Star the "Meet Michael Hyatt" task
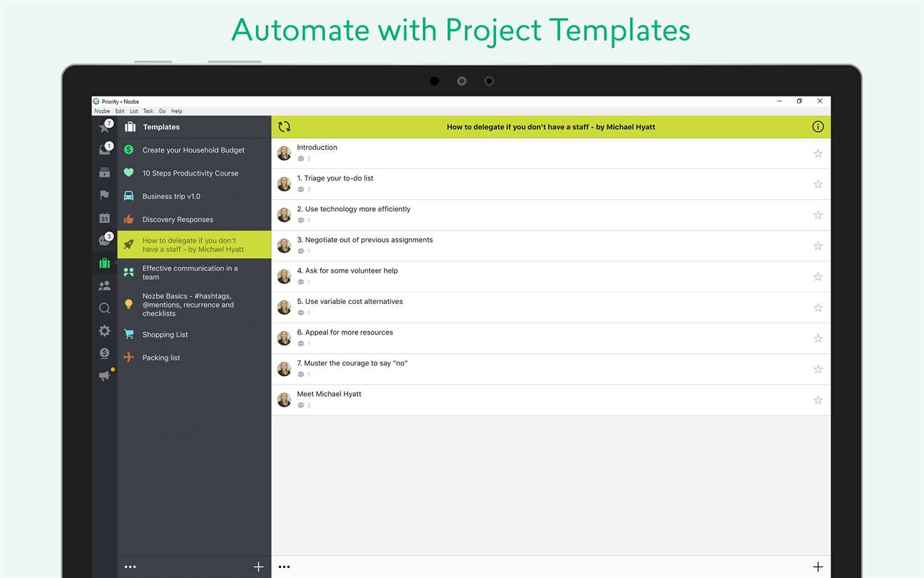The height and width of the screenshot is (578, 924). (x=818, y=400)
